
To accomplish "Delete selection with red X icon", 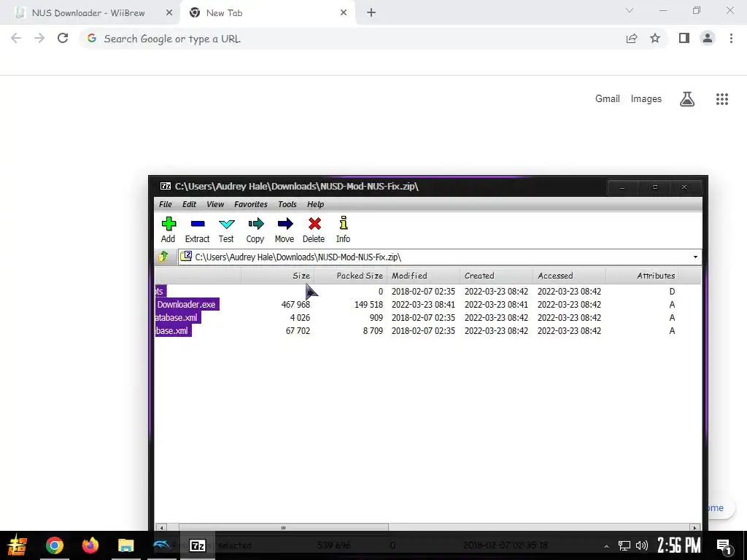I will click(314, 230).
